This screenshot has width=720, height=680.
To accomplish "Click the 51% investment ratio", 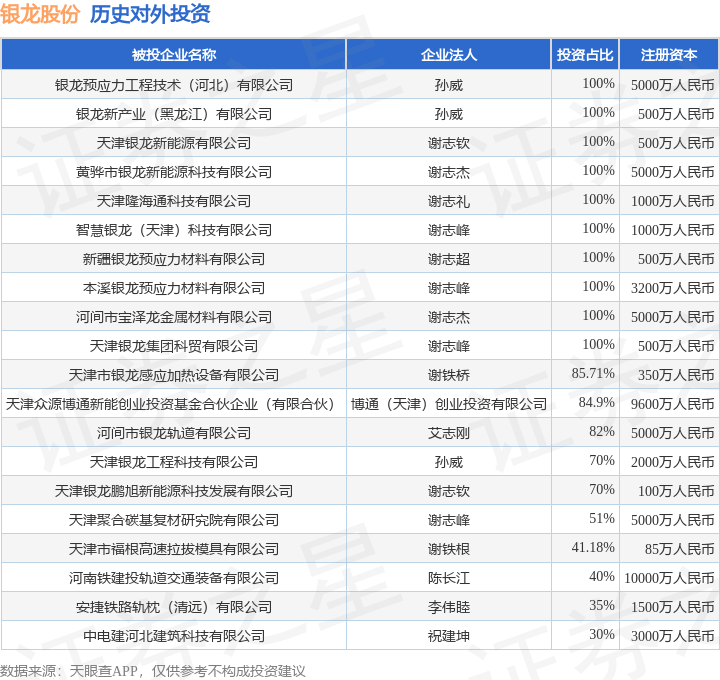I will 602,518.
